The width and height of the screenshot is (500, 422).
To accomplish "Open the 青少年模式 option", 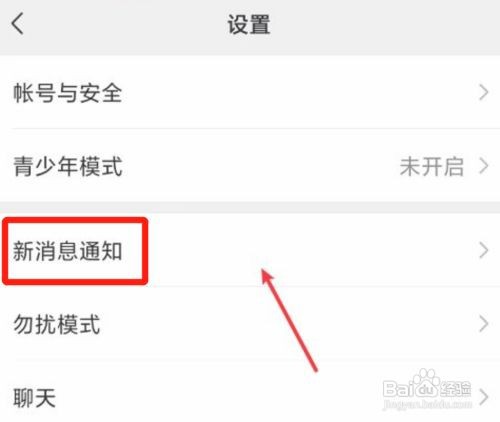I will point(250,166).
